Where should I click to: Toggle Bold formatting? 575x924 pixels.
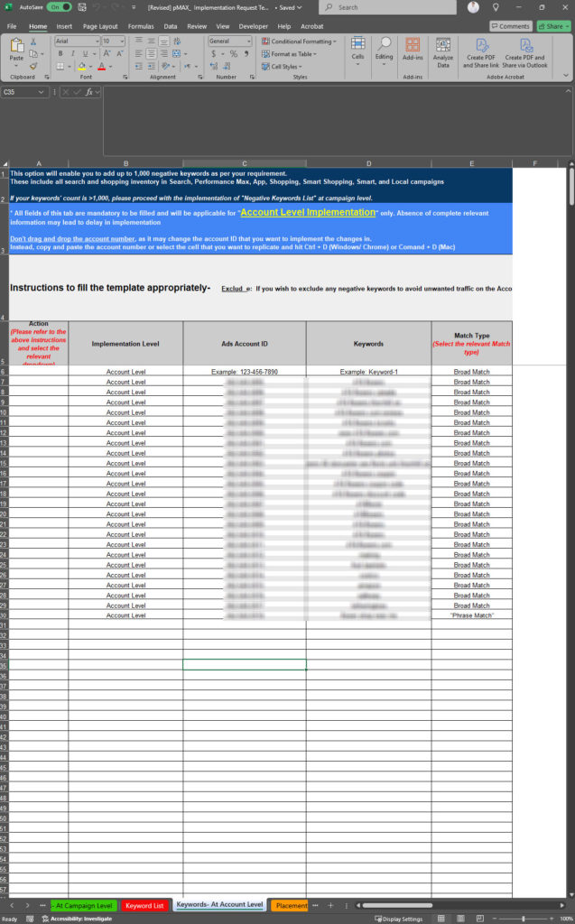60,53
